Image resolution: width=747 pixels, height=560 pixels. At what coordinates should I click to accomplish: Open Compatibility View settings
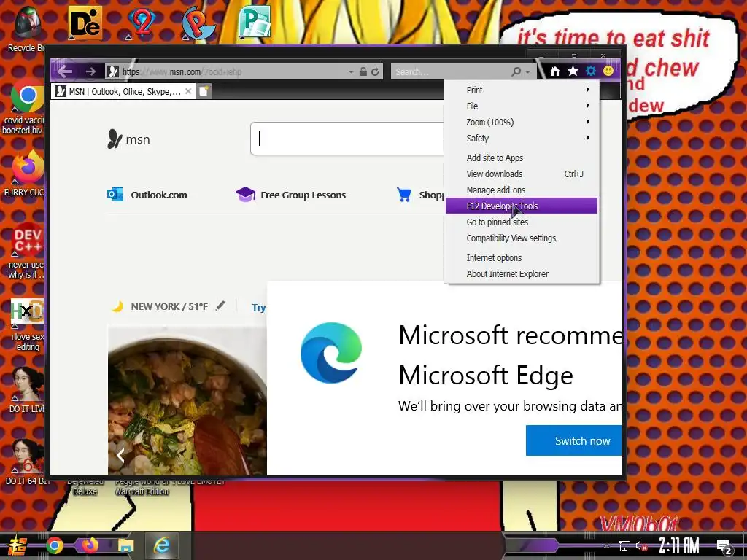522,238
